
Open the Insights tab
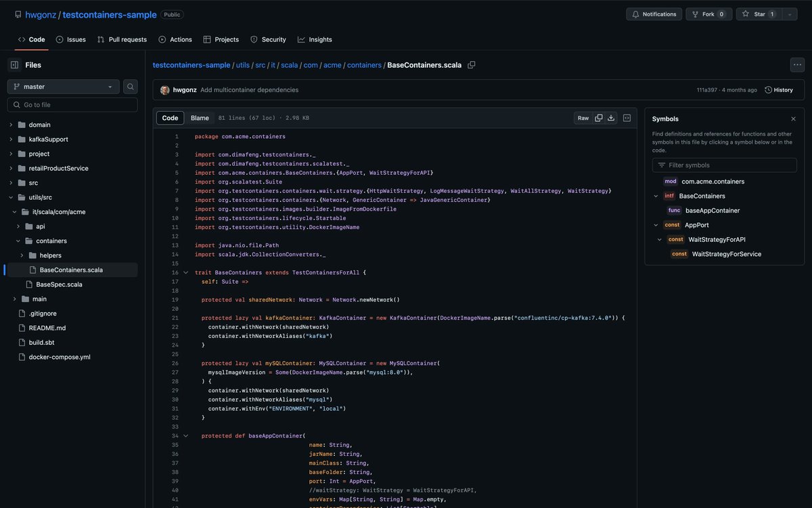click(315, 39)
